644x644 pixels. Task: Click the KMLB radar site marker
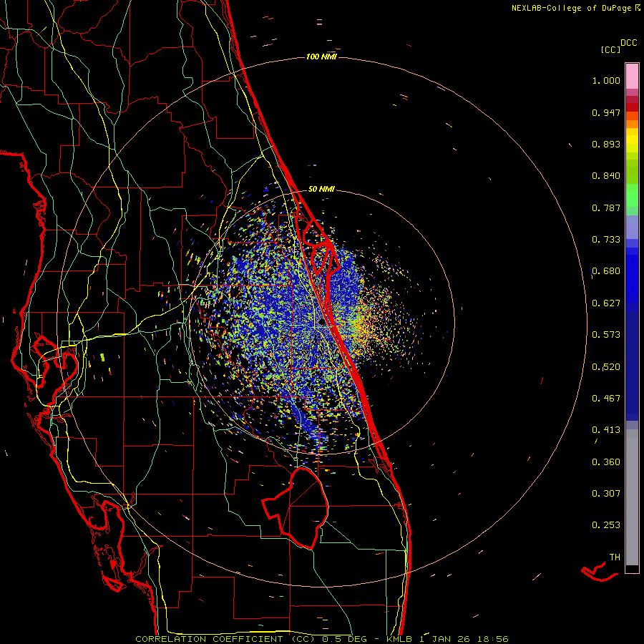click(x=322, y=323)
